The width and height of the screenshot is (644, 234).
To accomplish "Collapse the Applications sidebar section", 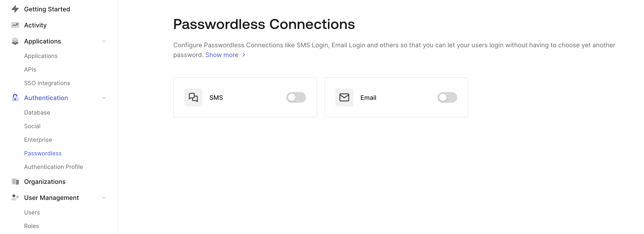I will pos(104,41).
